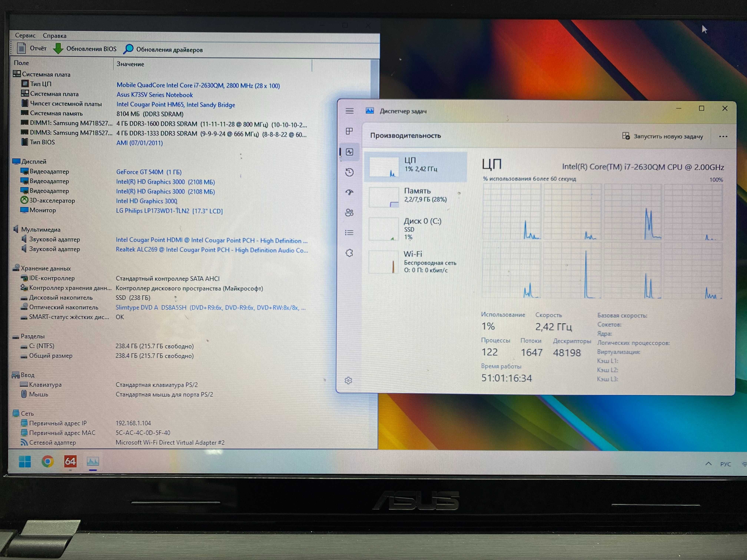Switch to AIDA64 taskbar icon

tap(70, 461)
